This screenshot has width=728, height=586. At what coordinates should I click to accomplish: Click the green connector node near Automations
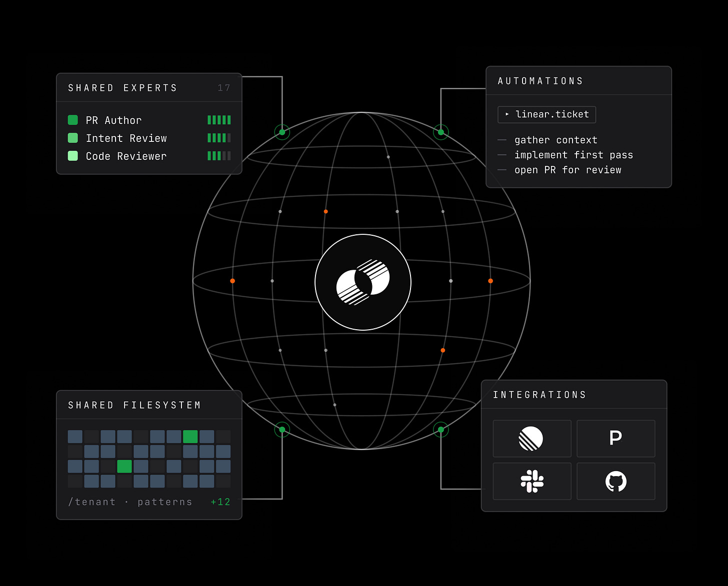(x=441, y=132)
